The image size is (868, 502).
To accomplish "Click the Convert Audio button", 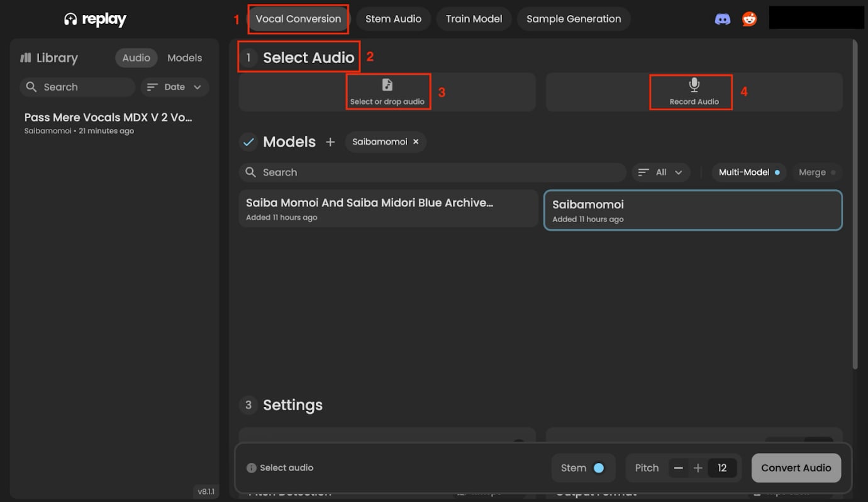I will 796,468.
